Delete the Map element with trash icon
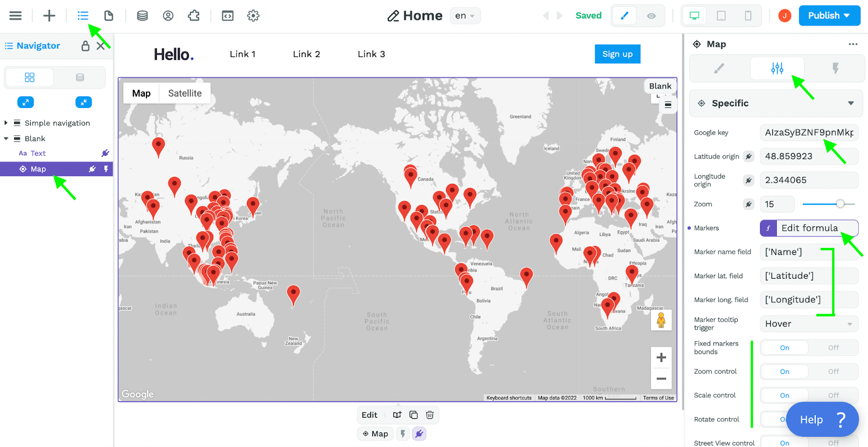The height and width of the screenshot is (447, 868). click(x=430, y=415)
